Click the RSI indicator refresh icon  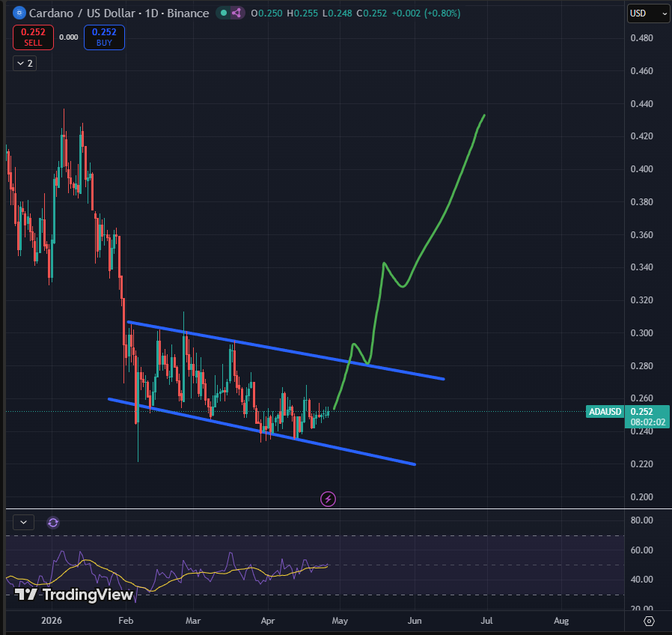click(53, 523)
